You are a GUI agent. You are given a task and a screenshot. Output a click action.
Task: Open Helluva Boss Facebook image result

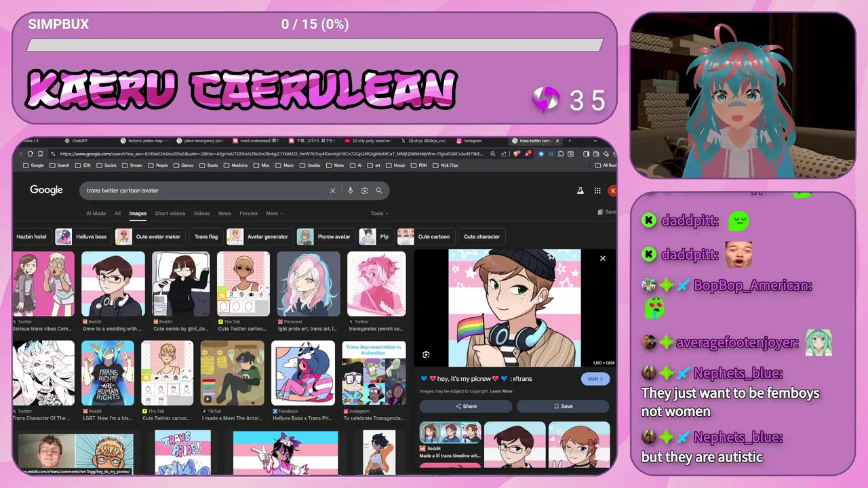point(303,373)
